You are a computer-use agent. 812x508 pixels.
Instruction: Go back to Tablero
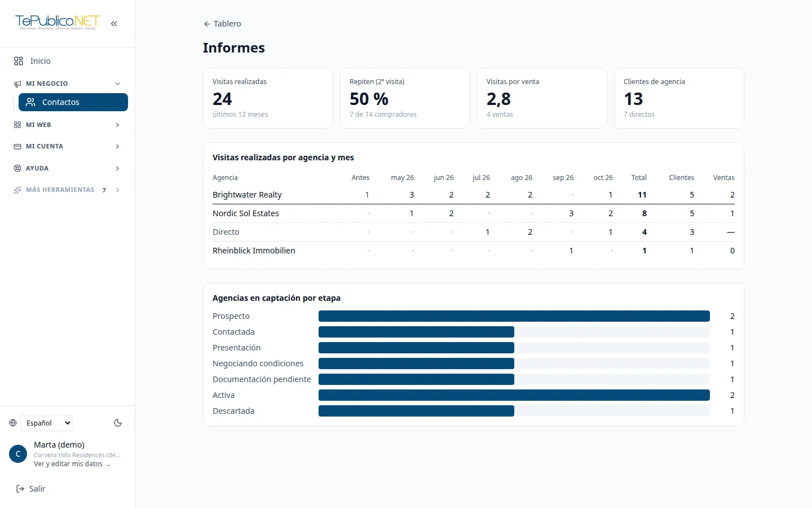(222, 24)
